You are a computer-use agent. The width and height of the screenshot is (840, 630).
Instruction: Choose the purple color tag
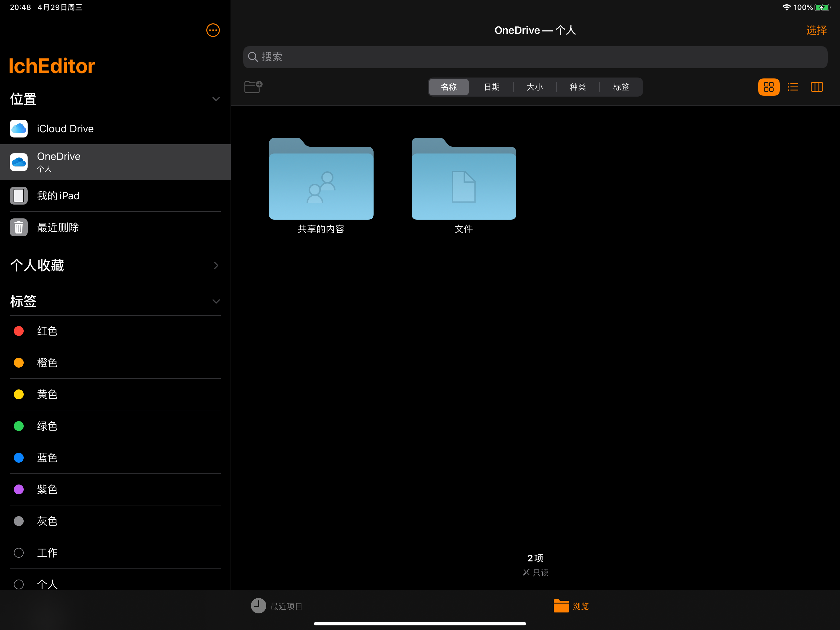pos(47,489)
